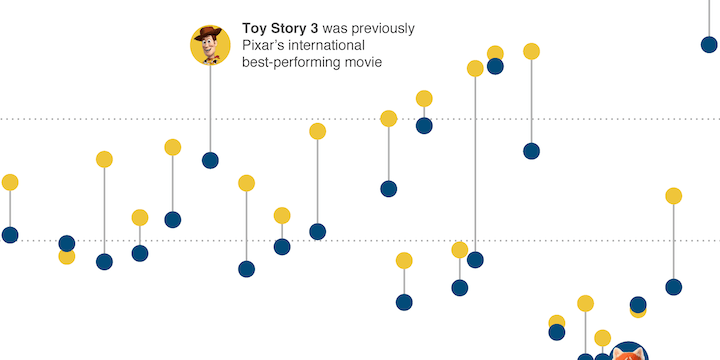Image resolution: width=720 pixels, height=360 pixels.
Task: Click the Woody character icon
Action: click(x=210, y=45)
